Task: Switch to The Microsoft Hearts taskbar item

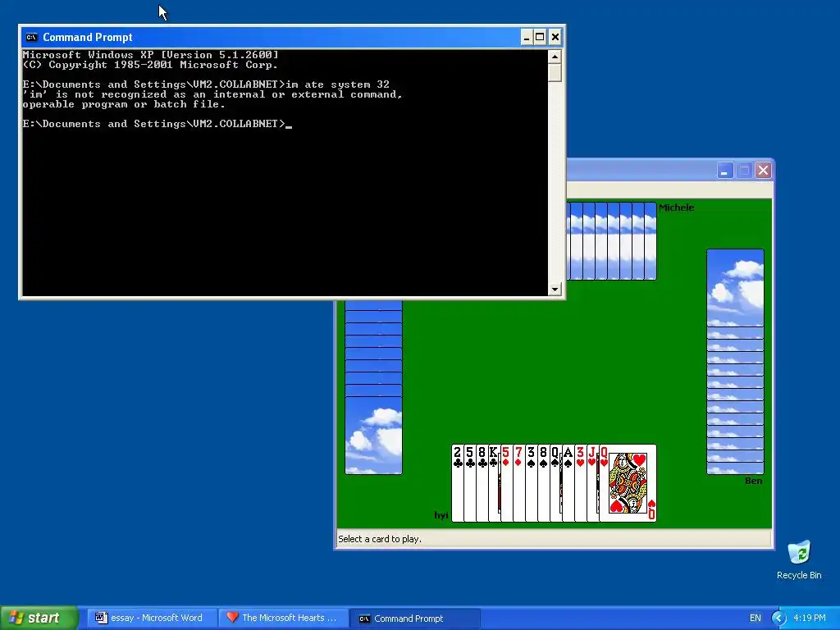Action: click(282, 618)
